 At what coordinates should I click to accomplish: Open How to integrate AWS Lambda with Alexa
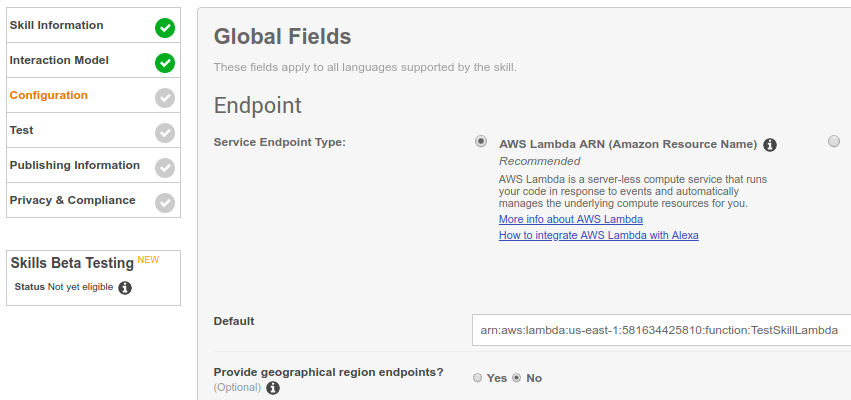598,236
